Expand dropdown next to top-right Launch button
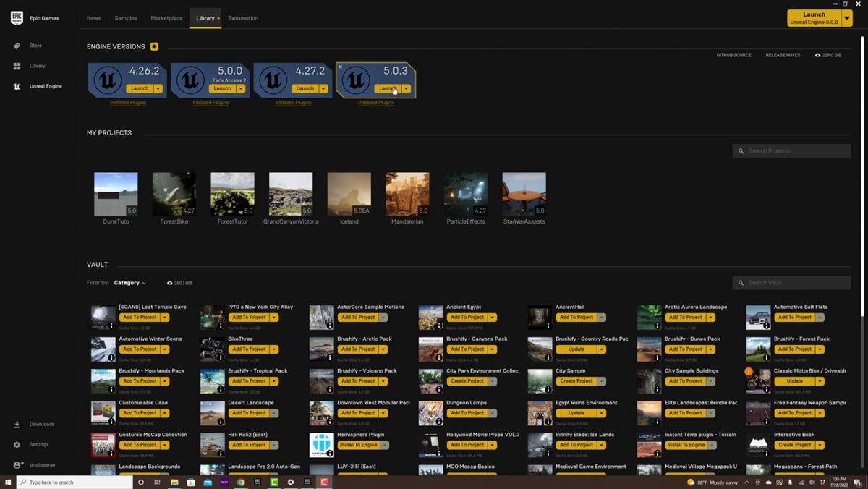The width and height of the screenshot is (868, 489). click(x=848, y=18)
